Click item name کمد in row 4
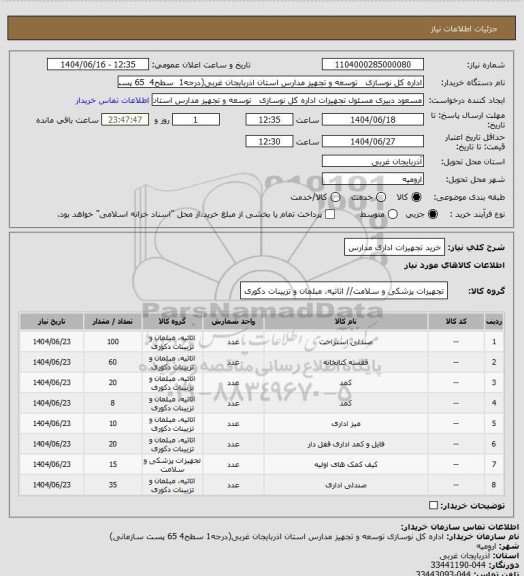524x576 pixels. click(345, 403)
